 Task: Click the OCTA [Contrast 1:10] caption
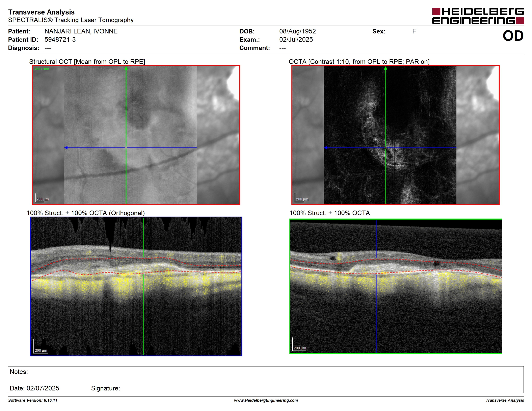pos(359,62)
